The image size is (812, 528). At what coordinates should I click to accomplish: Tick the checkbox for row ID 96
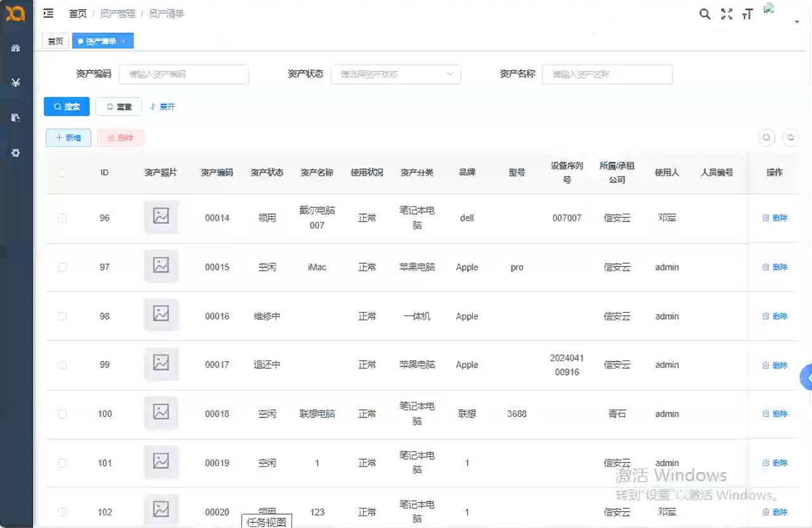[x=62, y=218]
